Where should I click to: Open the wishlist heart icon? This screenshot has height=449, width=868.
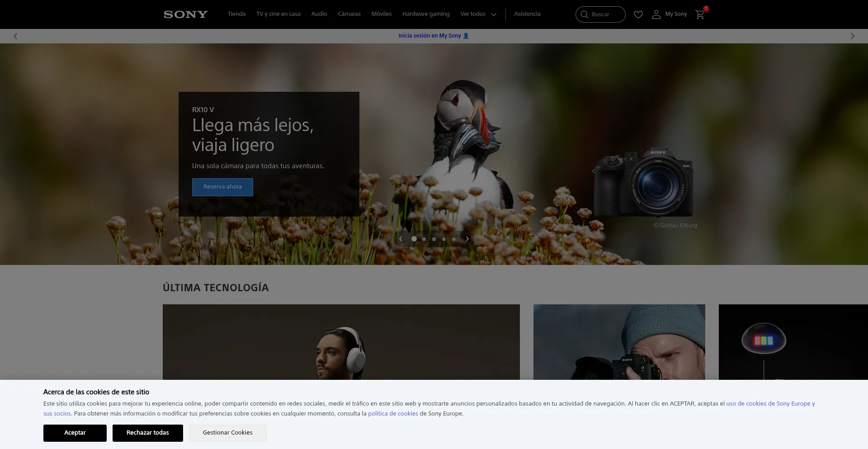(x=638, y=14)
